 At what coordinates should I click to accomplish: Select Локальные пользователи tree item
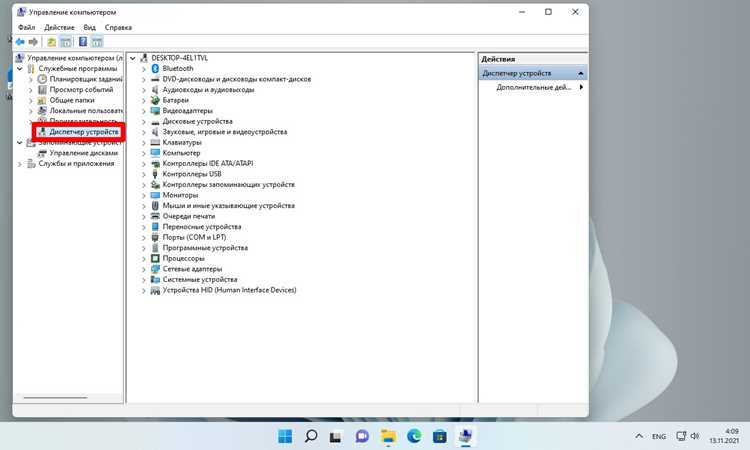click(86, 110)
